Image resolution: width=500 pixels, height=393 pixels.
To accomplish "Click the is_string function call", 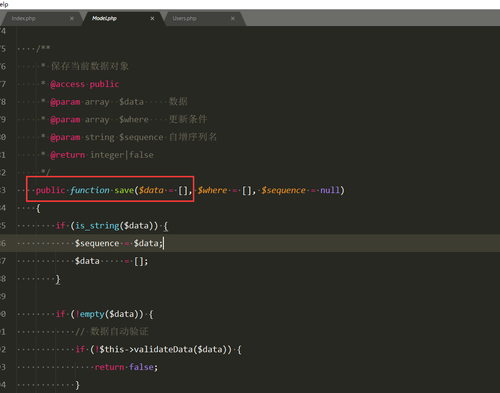I will click(97, 226).
